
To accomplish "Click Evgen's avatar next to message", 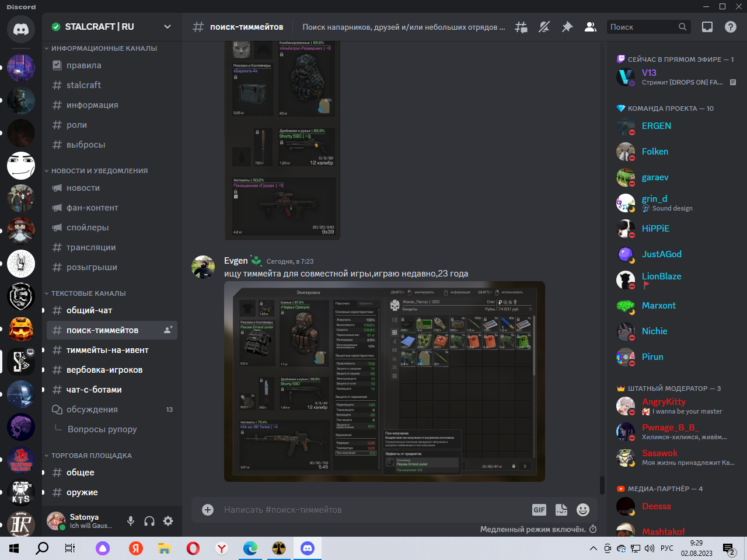I will pos(203,267).
